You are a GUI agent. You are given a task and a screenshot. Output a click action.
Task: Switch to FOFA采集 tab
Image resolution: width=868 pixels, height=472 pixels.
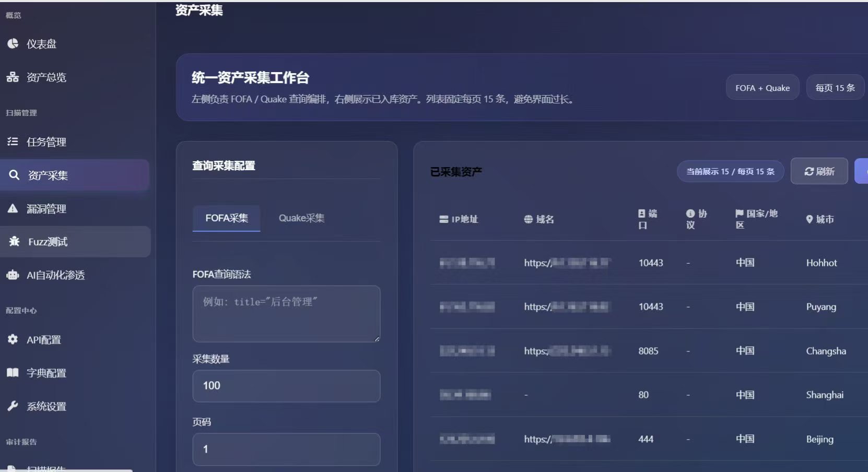(x=227, y=218)
